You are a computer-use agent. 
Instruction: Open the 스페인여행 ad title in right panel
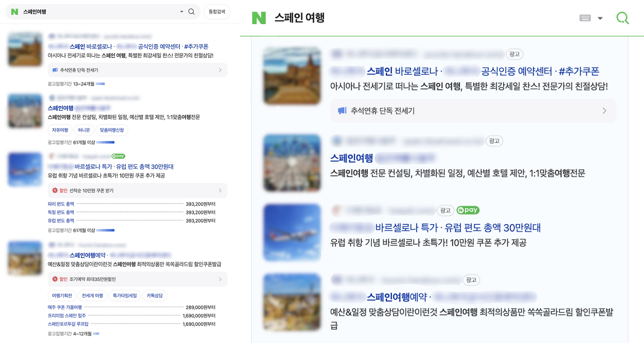point(352,158)
